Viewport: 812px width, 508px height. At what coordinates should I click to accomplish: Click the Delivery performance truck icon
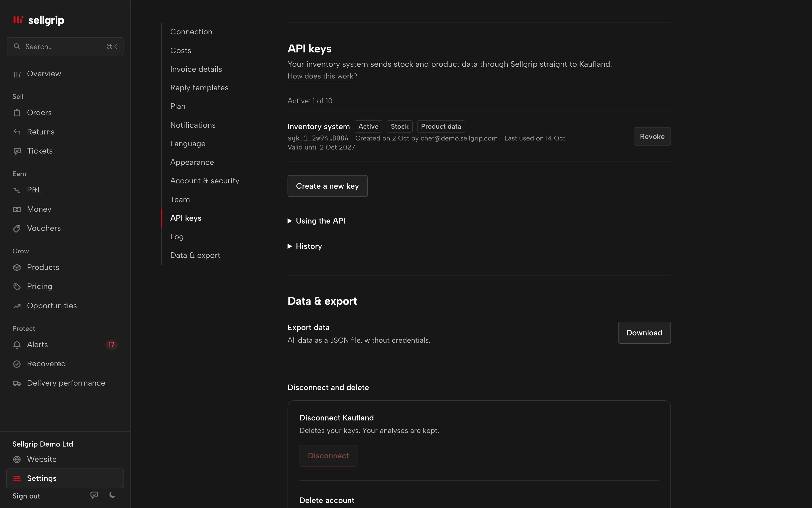[17, 383]
